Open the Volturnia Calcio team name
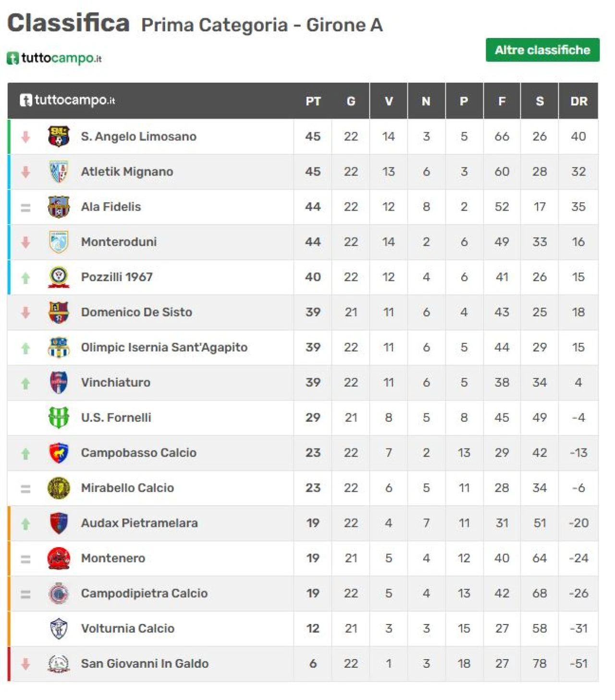The width and height of the screenshot is (615, 700). click(128, 628)
